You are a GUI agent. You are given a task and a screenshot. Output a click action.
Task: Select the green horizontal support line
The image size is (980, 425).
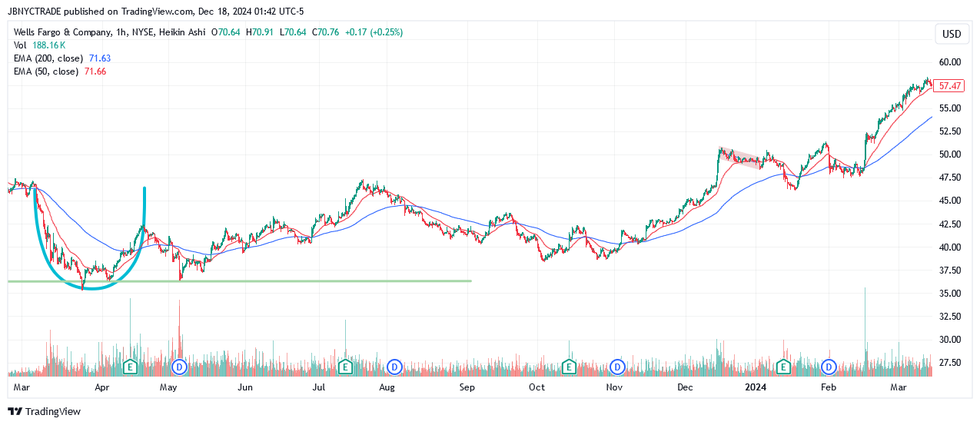(307, 281)
